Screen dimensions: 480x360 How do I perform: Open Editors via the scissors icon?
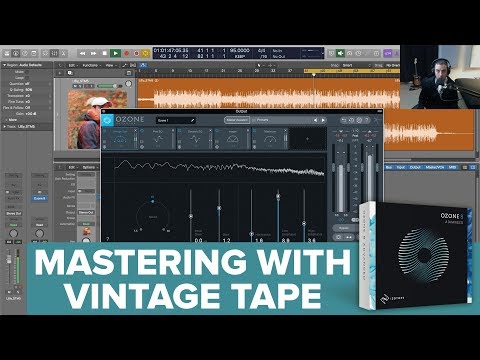(x=63, y=53)
